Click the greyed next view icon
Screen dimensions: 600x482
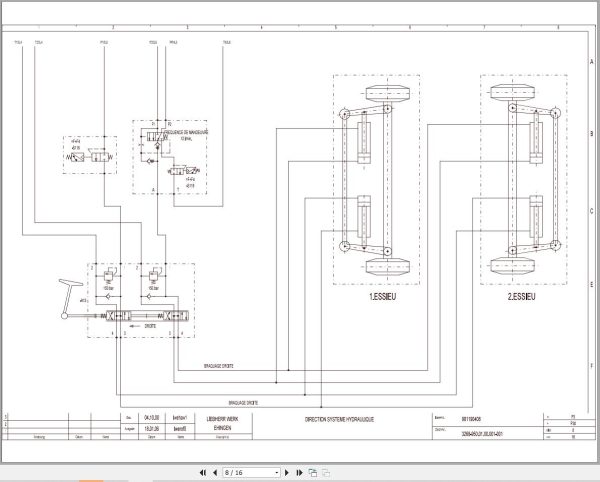pos(326,473)
